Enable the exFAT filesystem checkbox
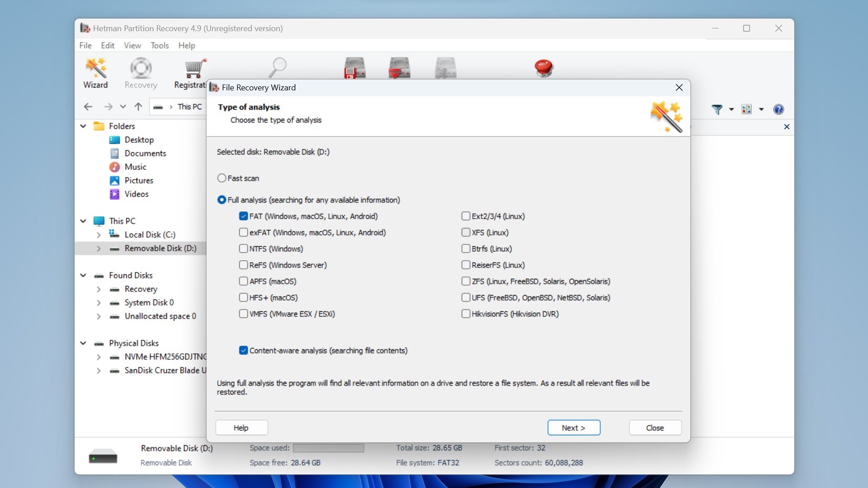Image resolution: width=868 pixels, height=488 pixels. 243,232
